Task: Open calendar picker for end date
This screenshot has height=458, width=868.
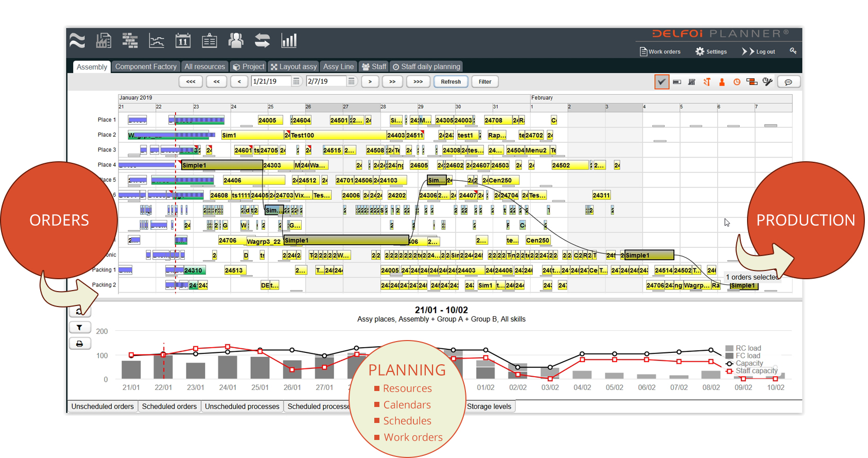Action: tap(351, 81)
